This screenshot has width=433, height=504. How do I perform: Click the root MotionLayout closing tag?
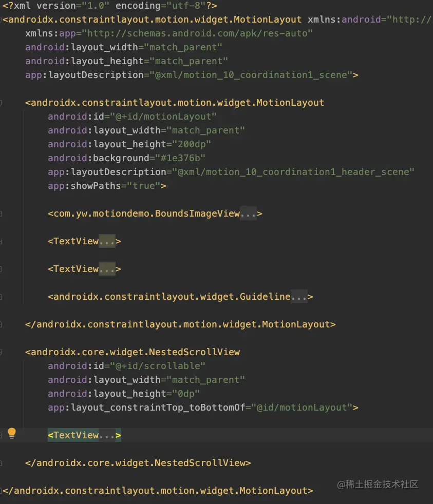pos(158,491)
